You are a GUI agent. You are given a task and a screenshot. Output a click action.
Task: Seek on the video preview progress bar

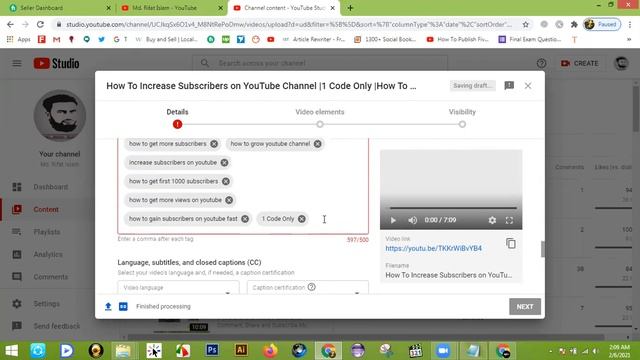pos(453,208)
